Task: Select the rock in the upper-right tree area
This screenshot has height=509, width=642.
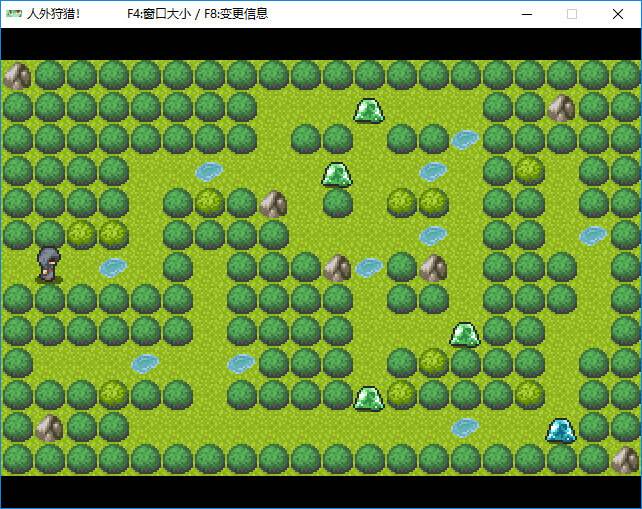Action: [561, 108]
